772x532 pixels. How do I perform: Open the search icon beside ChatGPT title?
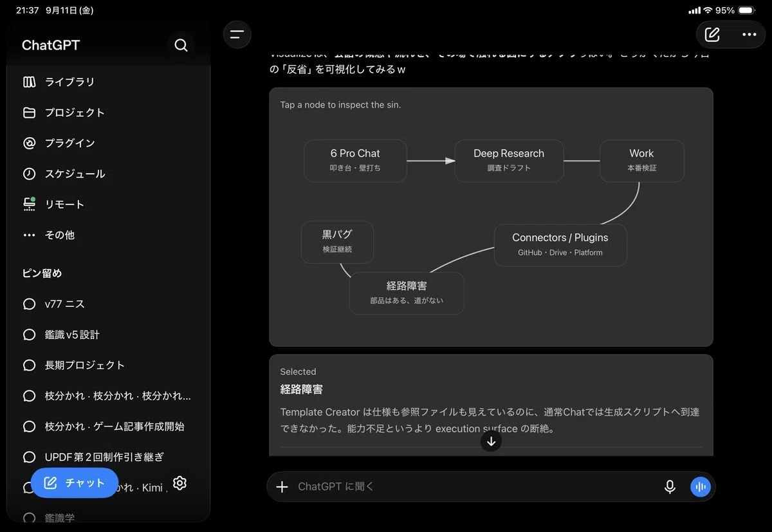click(x=181, y=45)
